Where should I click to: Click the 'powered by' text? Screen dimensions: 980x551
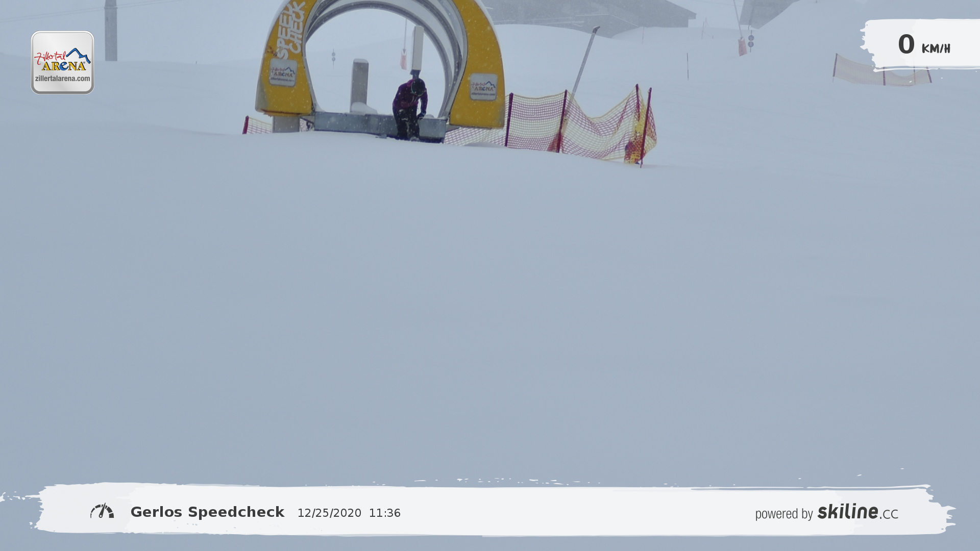783,514
